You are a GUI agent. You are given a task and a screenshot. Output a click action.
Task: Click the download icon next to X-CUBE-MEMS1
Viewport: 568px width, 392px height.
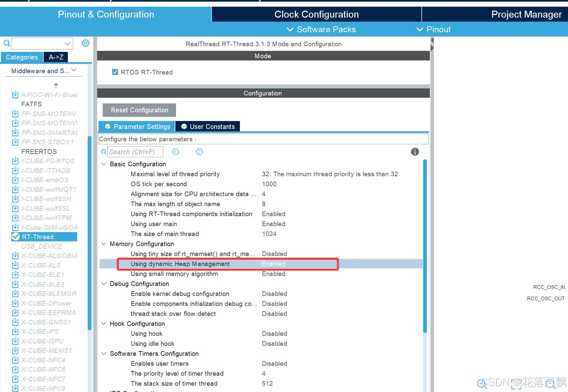15,350
